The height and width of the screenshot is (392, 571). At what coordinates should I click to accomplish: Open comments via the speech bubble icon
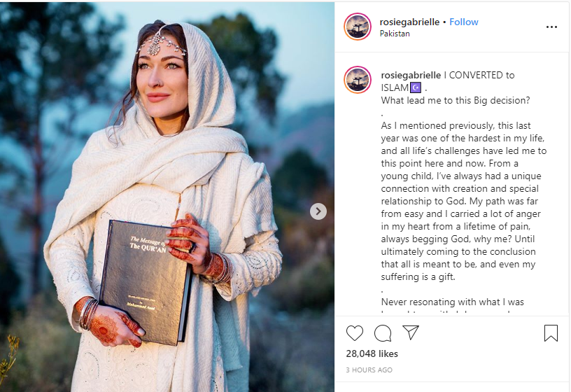click(x=383, y=333)
